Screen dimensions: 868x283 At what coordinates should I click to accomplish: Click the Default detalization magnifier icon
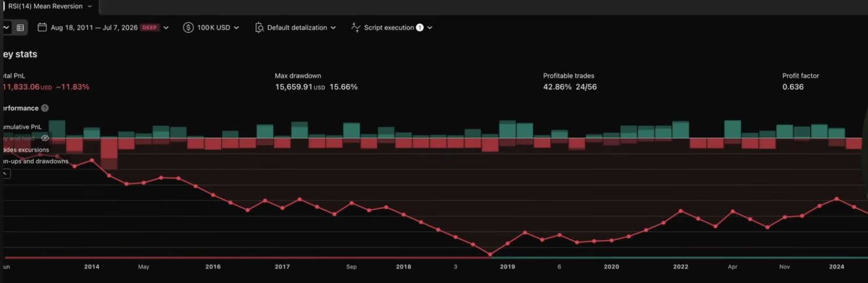coord(259,27)
